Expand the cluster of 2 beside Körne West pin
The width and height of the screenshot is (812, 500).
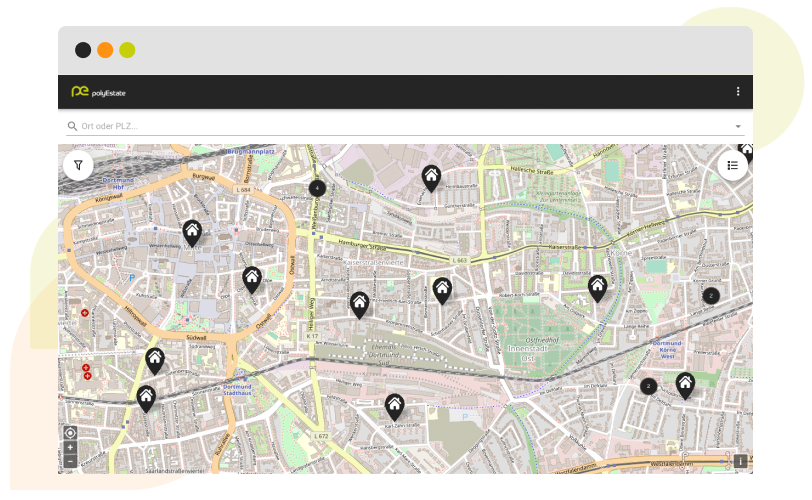(x=648, y=386)
